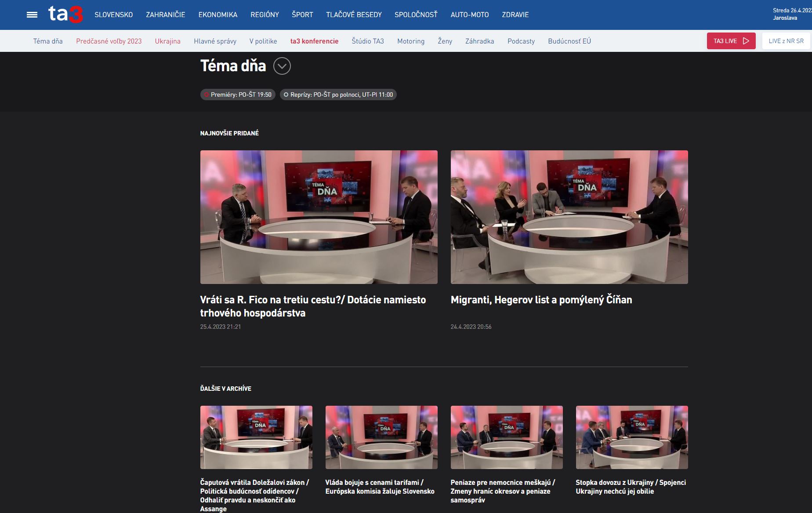Open Hlavné správy
This screenshot has height=513, width=812.
215,41
